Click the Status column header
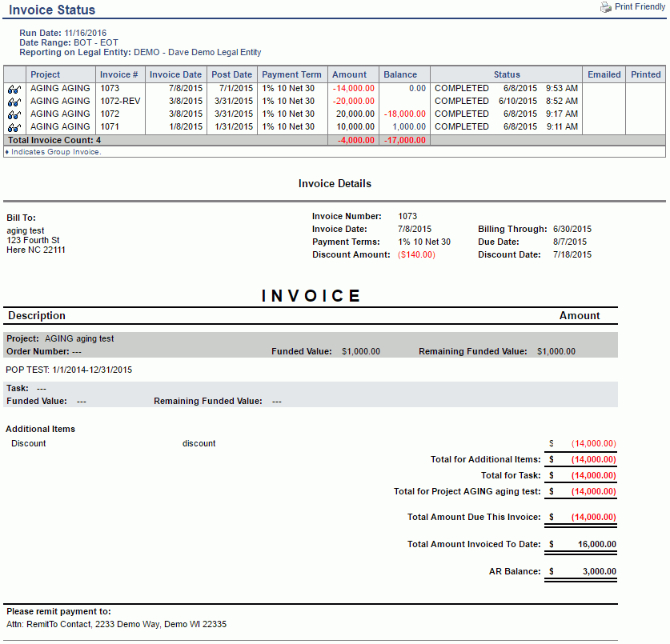The height and width of the screenshot is (644, 670). click(506, 74)
